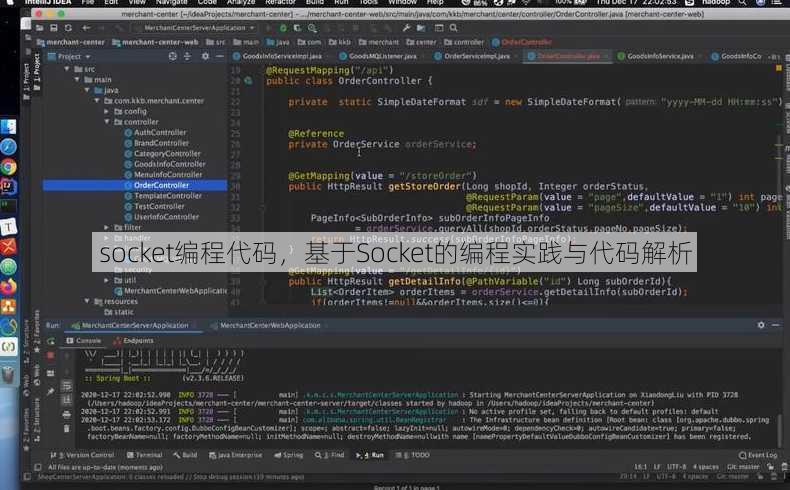Open Event Log in status bar
Image resolution: width=790 pixels, height=490 pixels.
pyautogui.click(x=758, y=455)
